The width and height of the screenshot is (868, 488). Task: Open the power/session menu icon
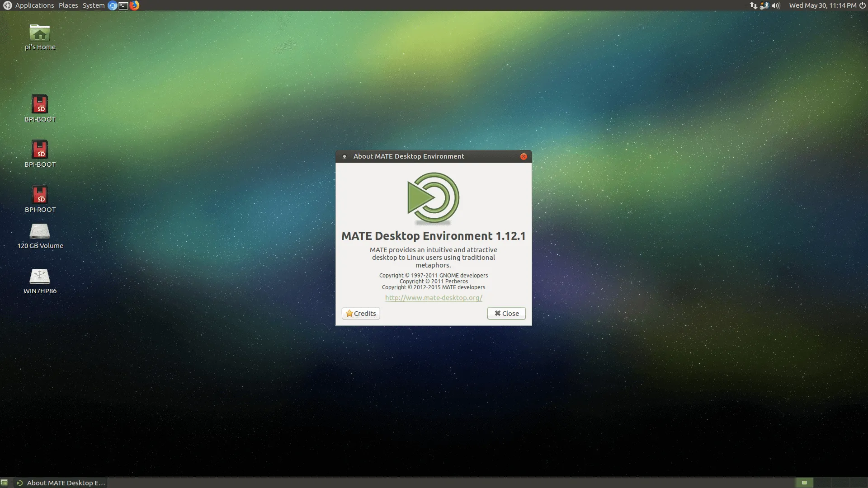point(862,5)
